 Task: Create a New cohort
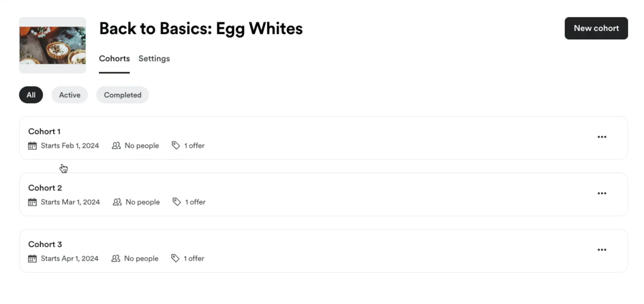596,28
